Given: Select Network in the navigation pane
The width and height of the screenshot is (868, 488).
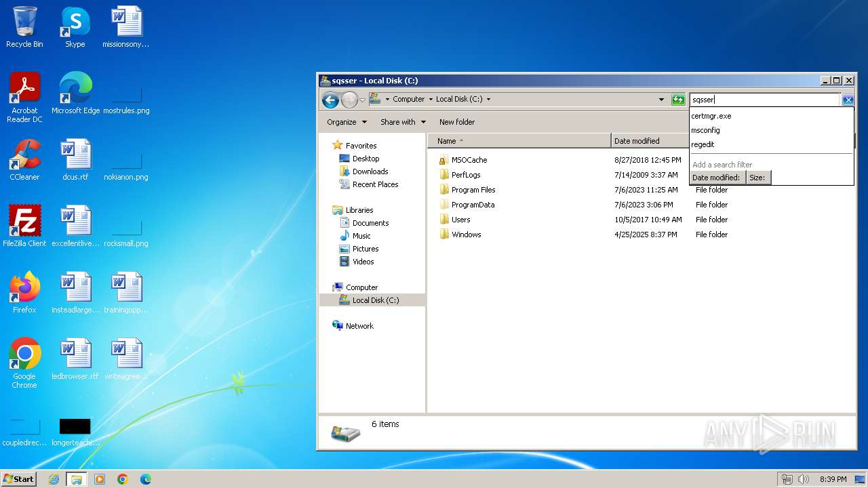Looking at the screenshot, I should click(359, 326).
